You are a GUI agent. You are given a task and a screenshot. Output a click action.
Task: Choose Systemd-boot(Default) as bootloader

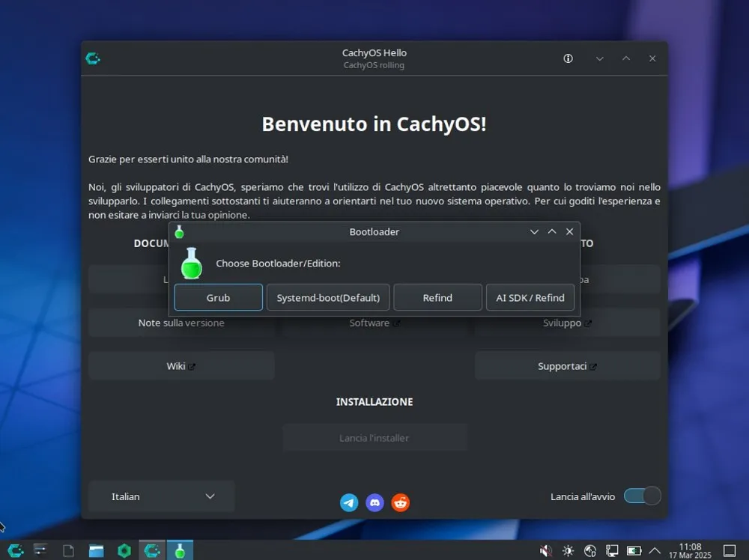click(x=327, y=297)
